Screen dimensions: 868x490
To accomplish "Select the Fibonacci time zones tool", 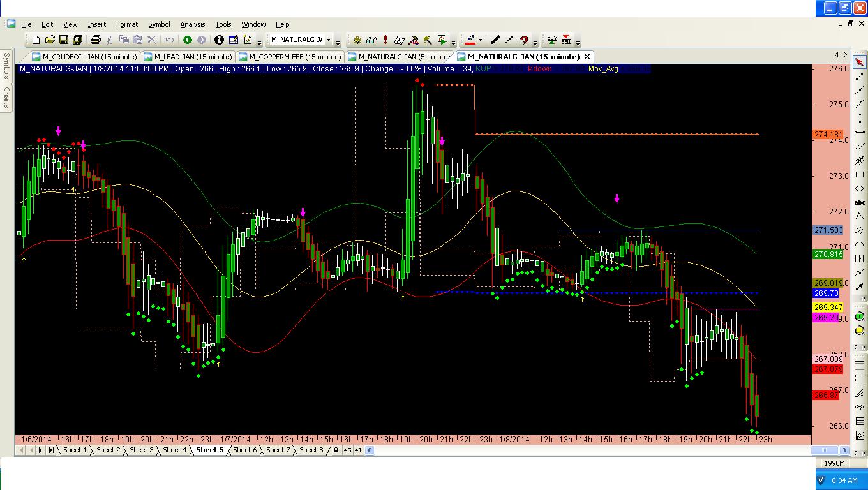I will pos(860,379).
